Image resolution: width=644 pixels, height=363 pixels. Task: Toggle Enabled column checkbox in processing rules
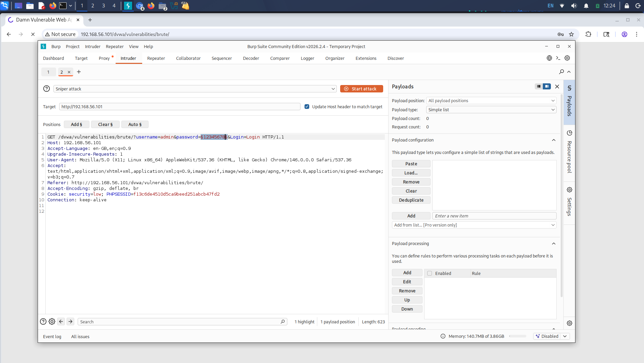tap(430, 273)
